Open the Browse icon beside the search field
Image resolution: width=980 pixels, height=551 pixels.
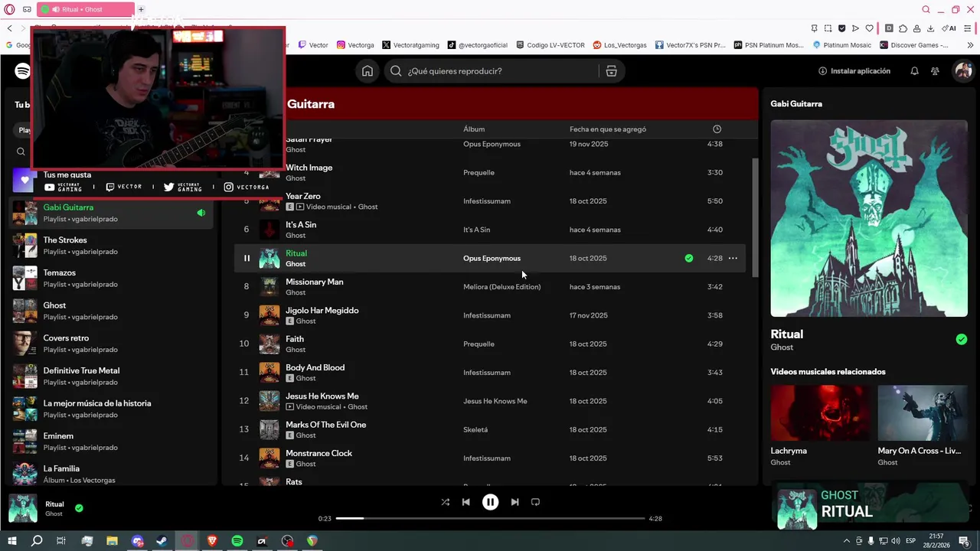(x=611, y=71)
